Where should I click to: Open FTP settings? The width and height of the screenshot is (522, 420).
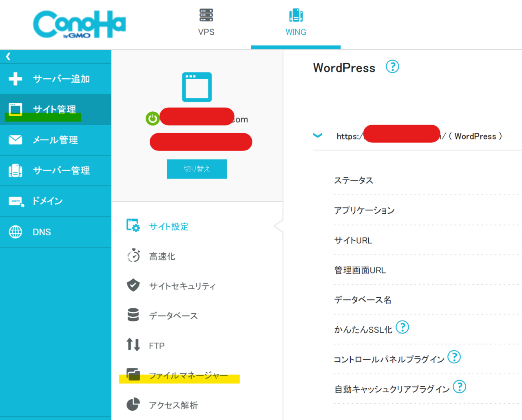tap(157, 346)
